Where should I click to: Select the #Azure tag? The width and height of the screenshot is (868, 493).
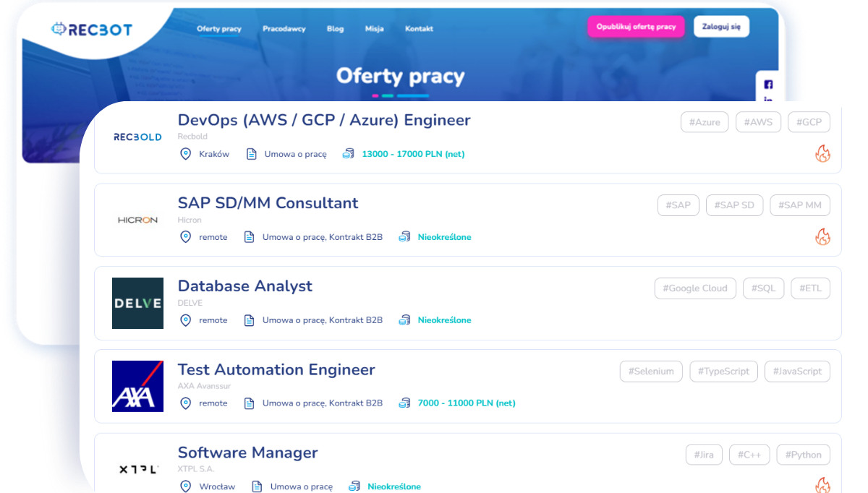pyautogui.click(x=704, y=122)
